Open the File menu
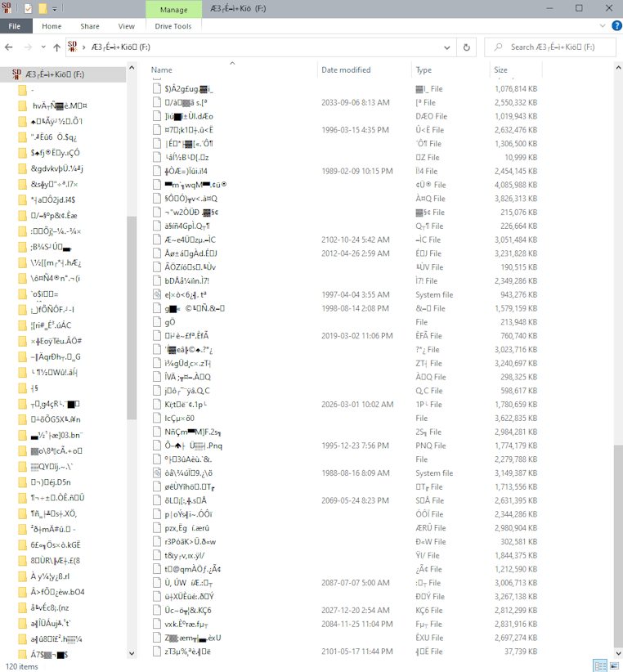The image size is (623, 672). tap(15, 26)
